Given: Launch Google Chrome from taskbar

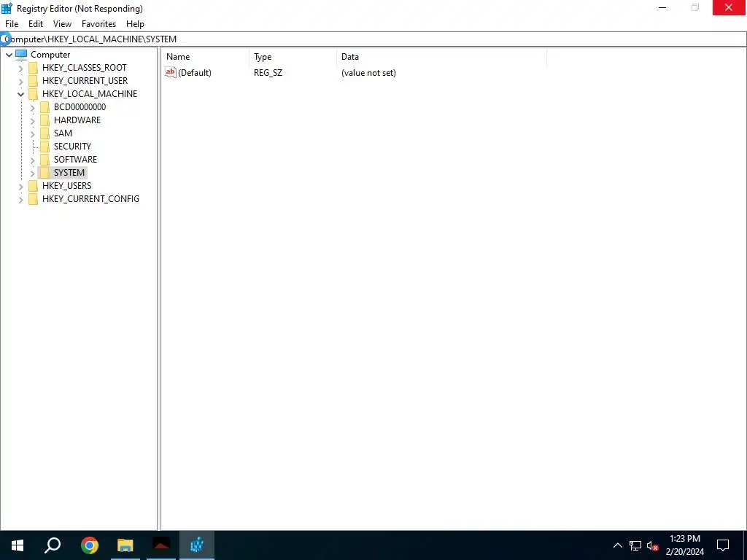Looking at the screenshot, I should pyautogui.click(x=90, y=545).
